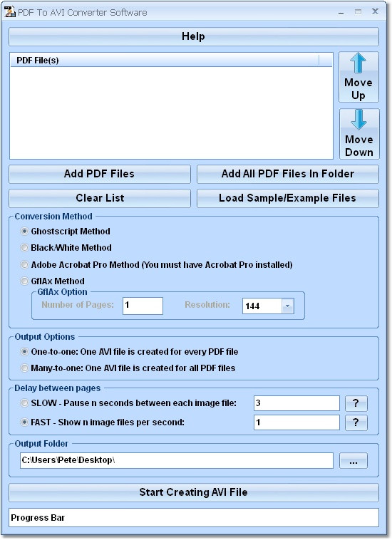Screen dimensions: 392x540
Task: Click the FAST images per second field
Action: click(296, 422)
